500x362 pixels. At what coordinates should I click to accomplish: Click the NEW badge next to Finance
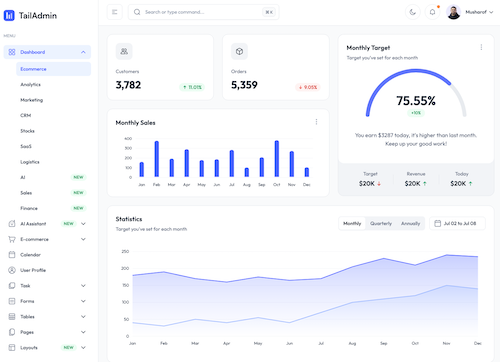tap(78, 208)
